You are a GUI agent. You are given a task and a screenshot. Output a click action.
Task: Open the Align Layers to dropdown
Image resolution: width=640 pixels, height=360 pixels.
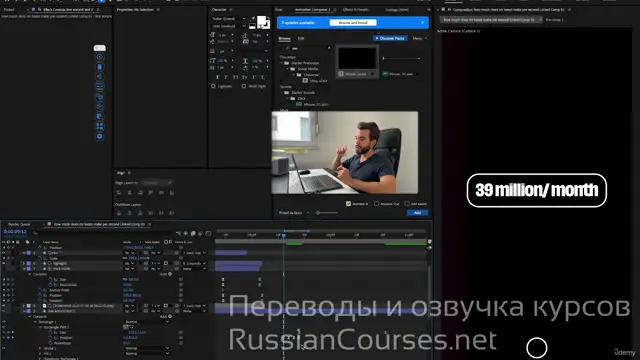tap(157, 182)
